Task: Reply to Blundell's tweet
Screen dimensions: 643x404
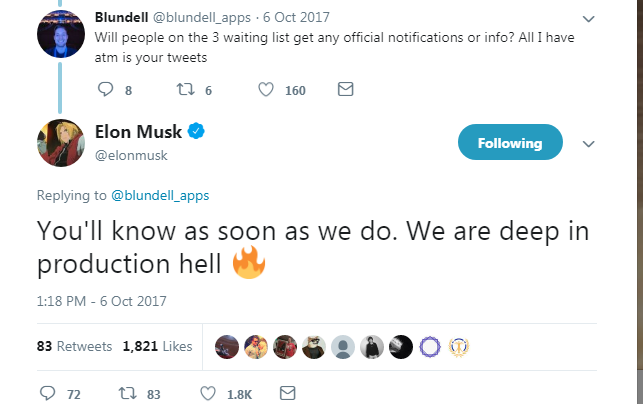Action: (108, 90)
